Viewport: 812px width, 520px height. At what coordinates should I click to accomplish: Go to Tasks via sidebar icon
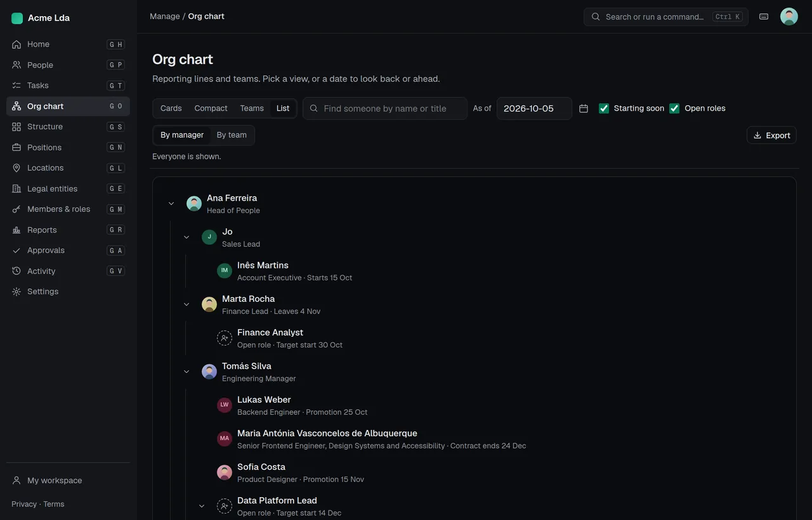pyautogui.click(x=16, y=86)
